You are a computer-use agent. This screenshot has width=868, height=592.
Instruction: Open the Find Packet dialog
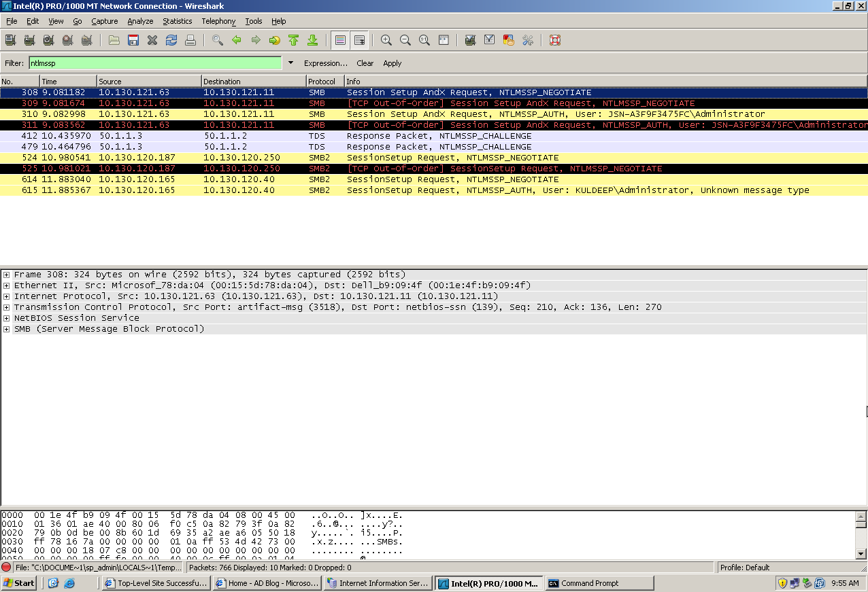tap(218, 40)
